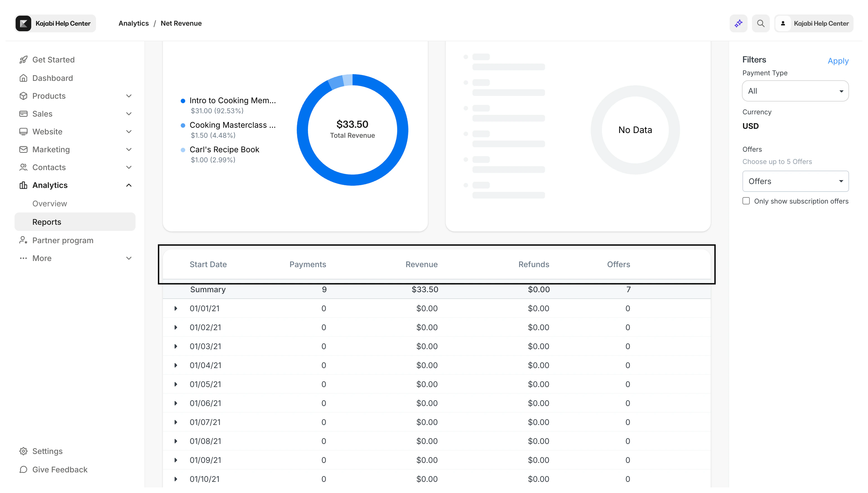868x493 pixels.
Task: Open the search magnifier icon
Action: point(761,23)
